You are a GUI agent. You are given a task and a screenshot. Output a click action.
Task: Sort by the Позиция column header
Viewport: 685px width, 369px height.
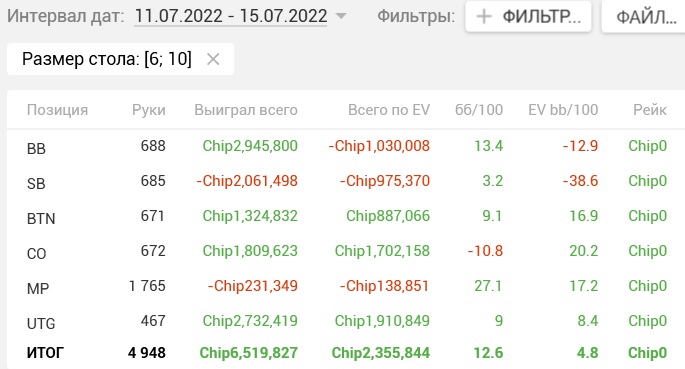[x=57, y=110]
